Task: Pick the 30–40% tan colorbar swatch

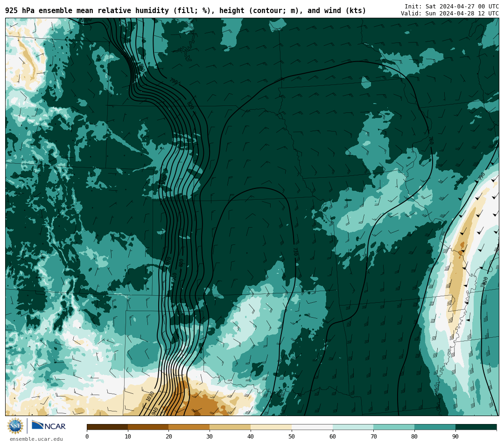Action: 230,427
